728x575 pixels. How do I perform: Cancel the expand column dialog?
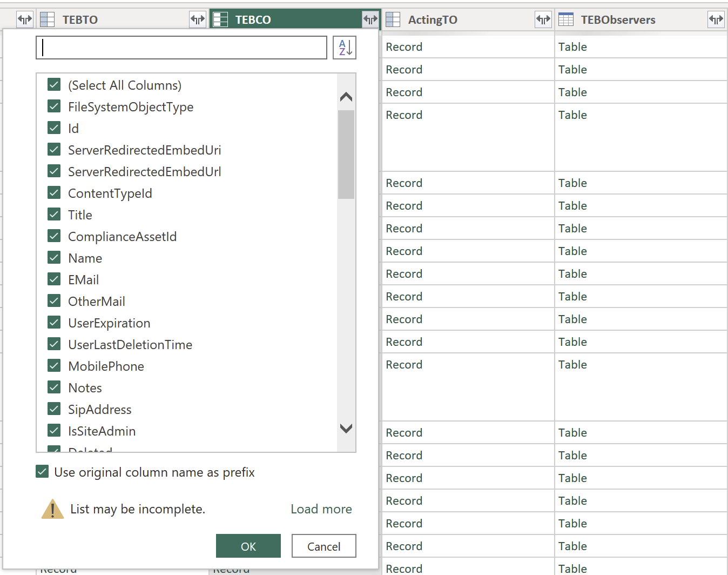(x=324, y=546)
